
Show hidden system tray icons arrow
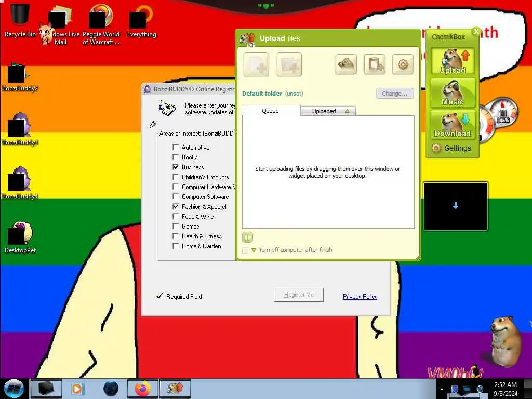pos(442,389)
